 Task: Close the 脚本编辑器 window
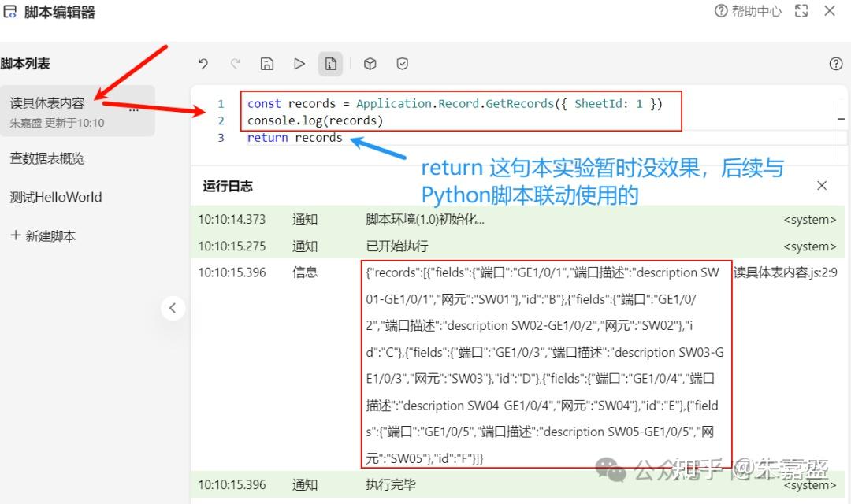[830, 11]
